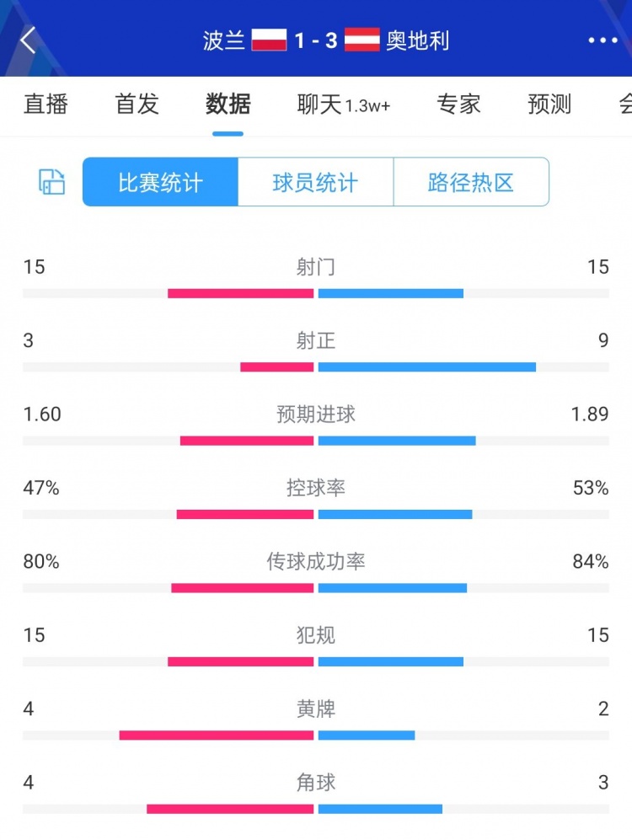The width and height of the screenshot is (632, 840).
Task: Tap the rotate/export icon beside 比赛统计
Action: coord(51,182)
